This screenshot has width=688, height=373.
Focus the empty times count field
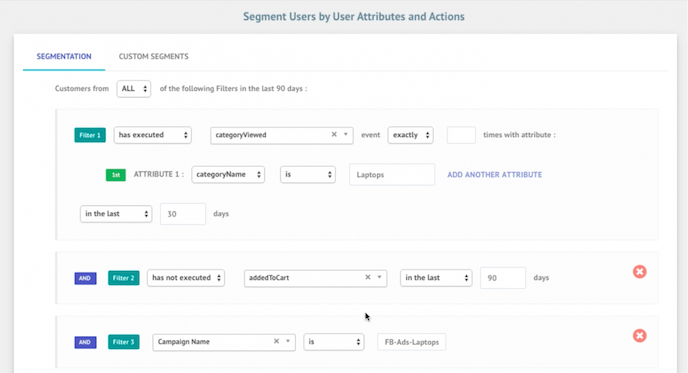[x=461, y=135]
